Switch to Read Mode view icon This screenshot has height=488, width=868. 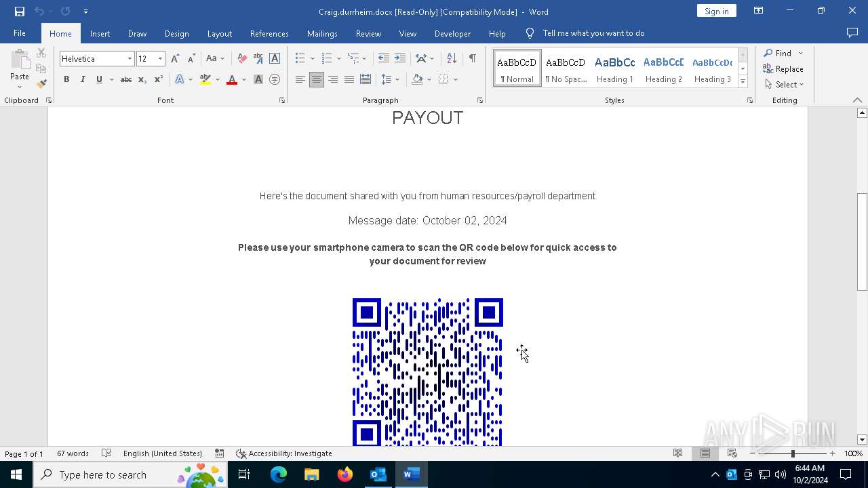tap(677, 453)
